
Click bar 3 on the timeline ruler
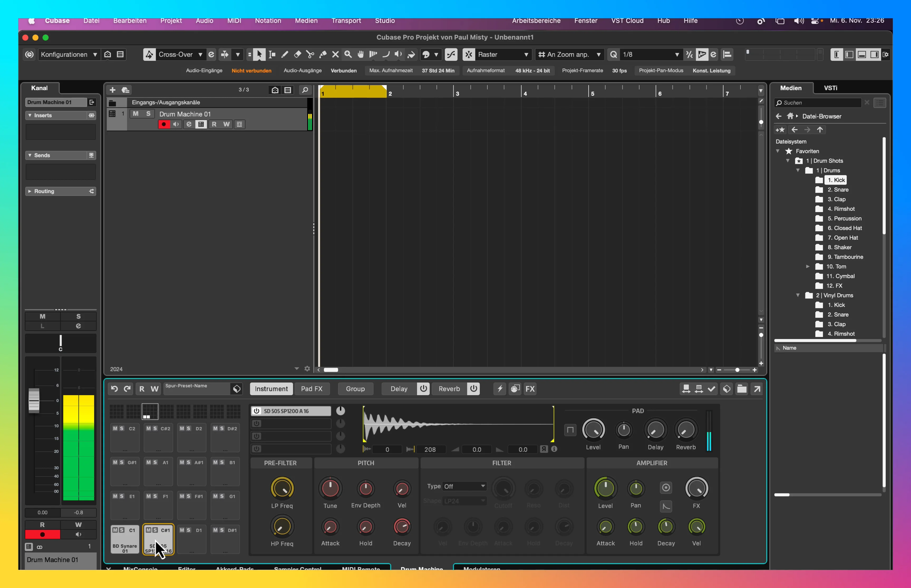tap(457, 94)
